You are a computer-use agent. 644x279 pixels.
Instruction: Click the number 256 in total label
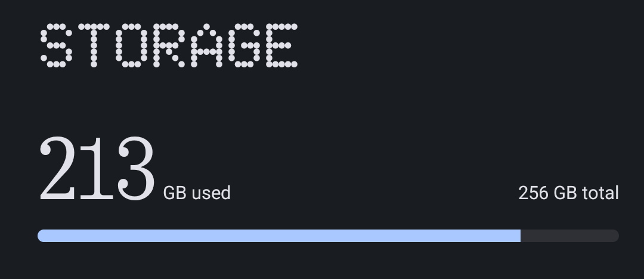coord(533,193)
